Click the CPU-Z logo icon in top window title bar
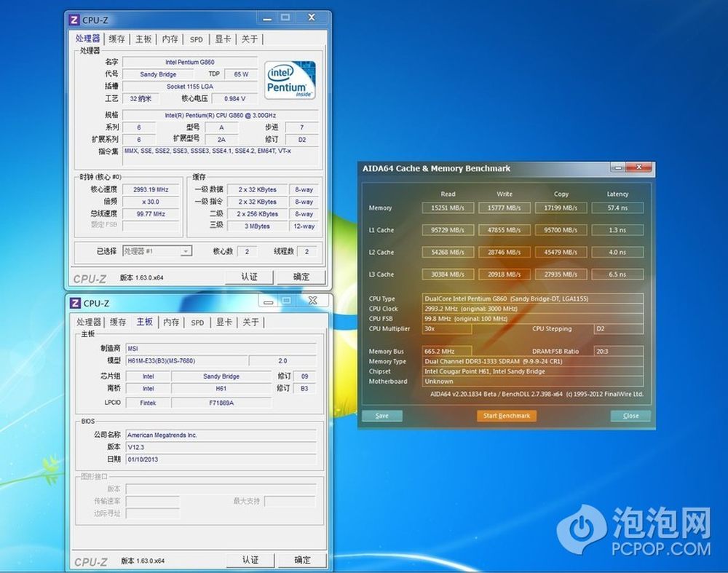This screenshot has width=728, height=573. [74, 20]
